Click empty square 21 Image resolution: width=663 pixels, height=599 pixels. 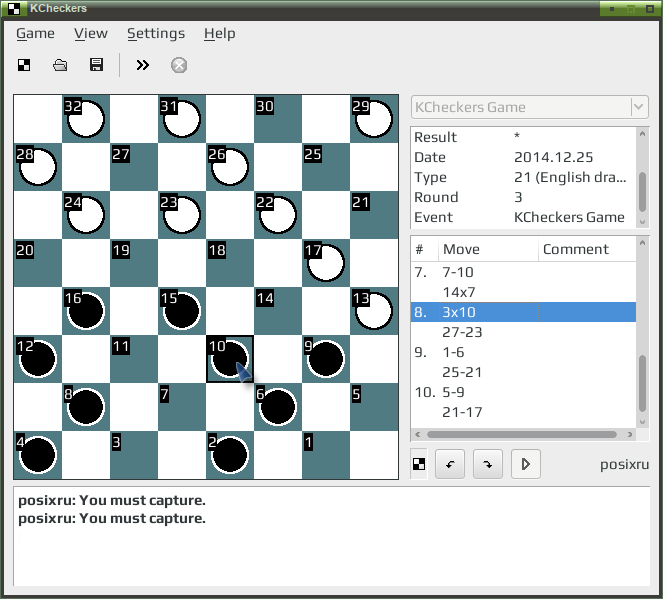point(374,215)
